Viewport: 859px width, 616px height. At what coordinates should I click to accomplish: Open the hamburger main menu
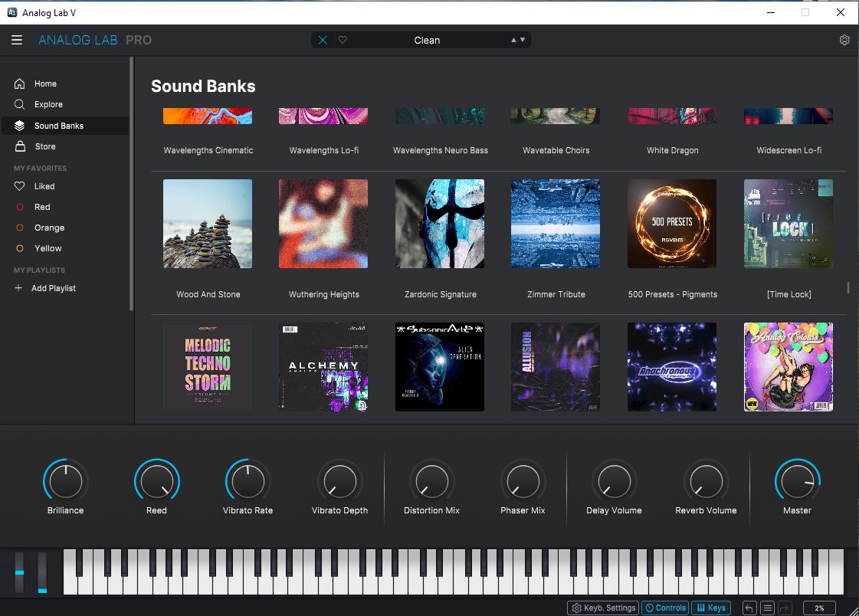click(17, 40)
